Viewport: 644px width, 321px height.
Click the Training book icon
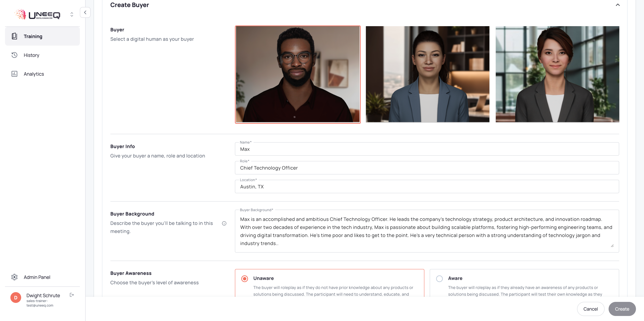(14, 36)
